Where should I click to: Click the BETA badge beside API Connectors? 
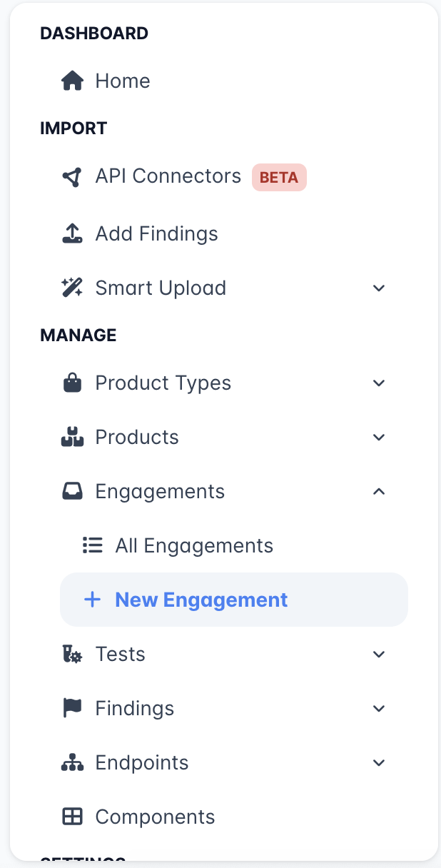coord(279,177)
